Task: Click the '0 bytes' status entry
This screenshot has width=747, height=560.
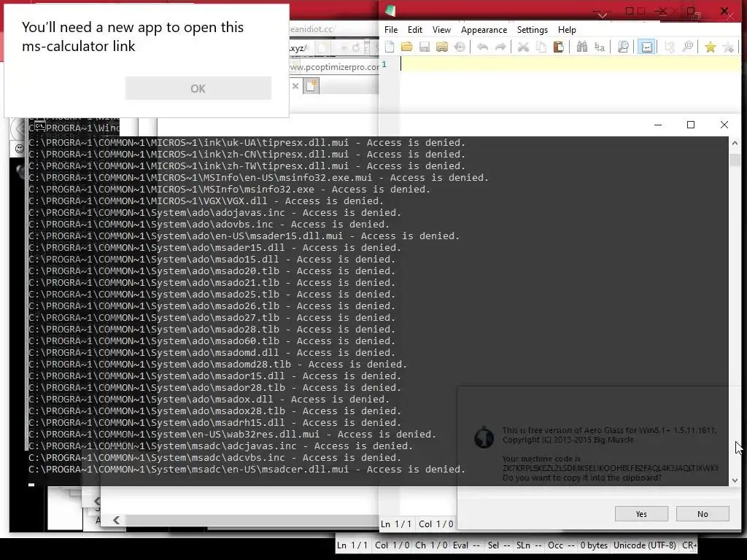Action: 594,545
